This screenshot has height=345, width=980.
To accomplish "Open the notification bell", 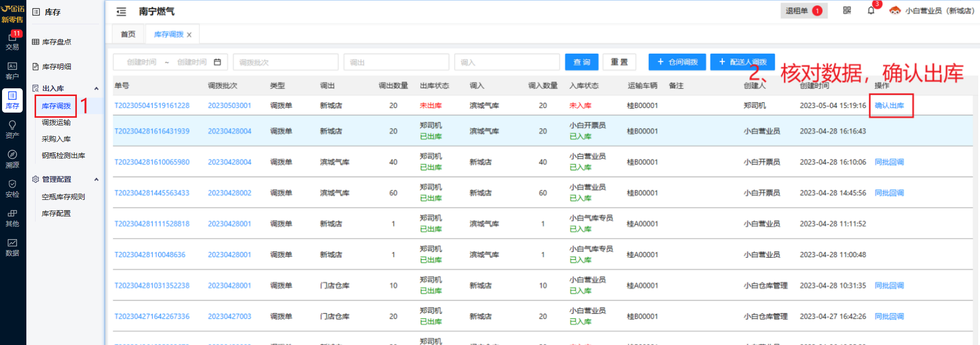I will click(x=871, y=10).
